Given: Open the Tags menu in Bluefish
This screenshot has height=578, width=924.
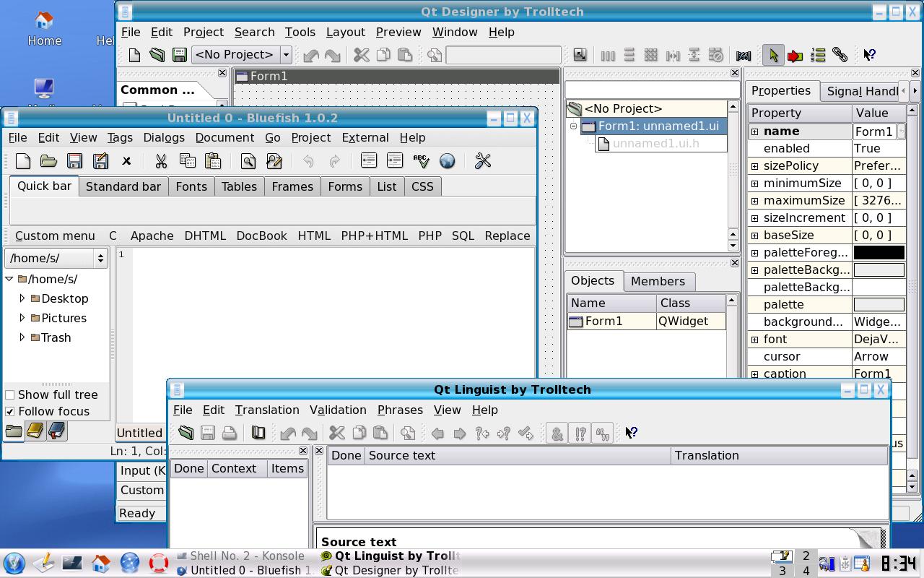Looking at the screenshot, I should (x=120, y=137).
